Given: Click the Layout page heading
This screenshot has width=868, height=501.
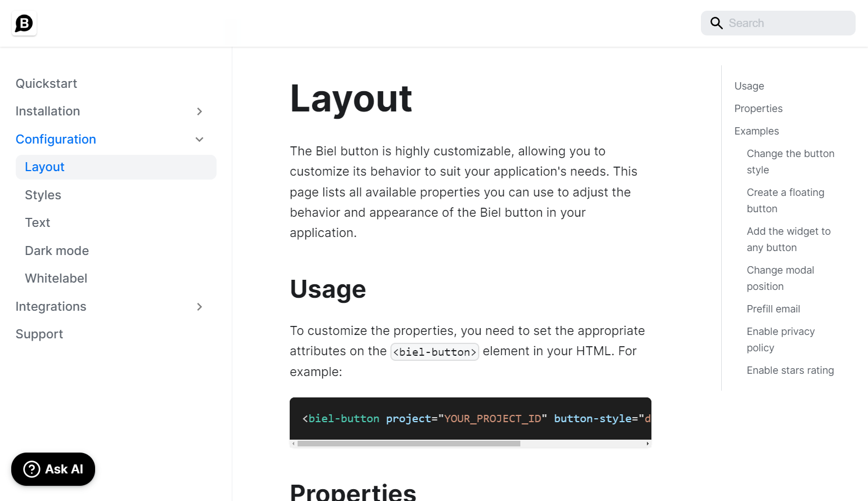Looking at the screenshot, I should click(351, 99).
